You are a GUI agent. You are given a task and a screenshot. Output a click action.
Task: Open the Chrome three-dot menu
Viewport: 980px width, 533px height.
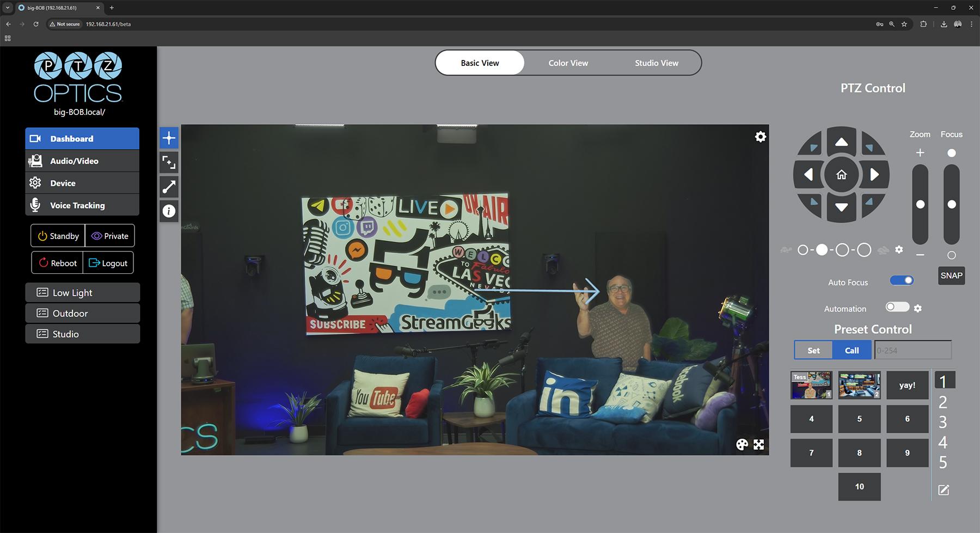pyautogui.click(x=971, y=24)
